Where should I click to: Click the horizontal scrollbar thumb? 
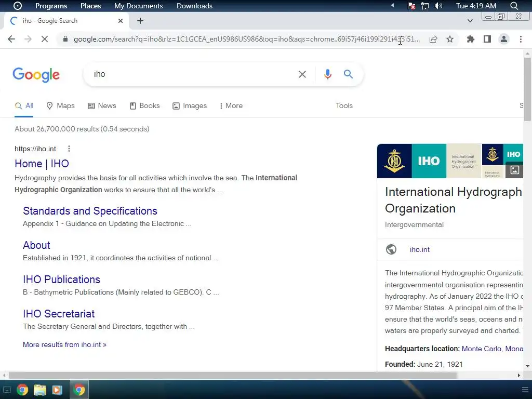coord(233,375)
